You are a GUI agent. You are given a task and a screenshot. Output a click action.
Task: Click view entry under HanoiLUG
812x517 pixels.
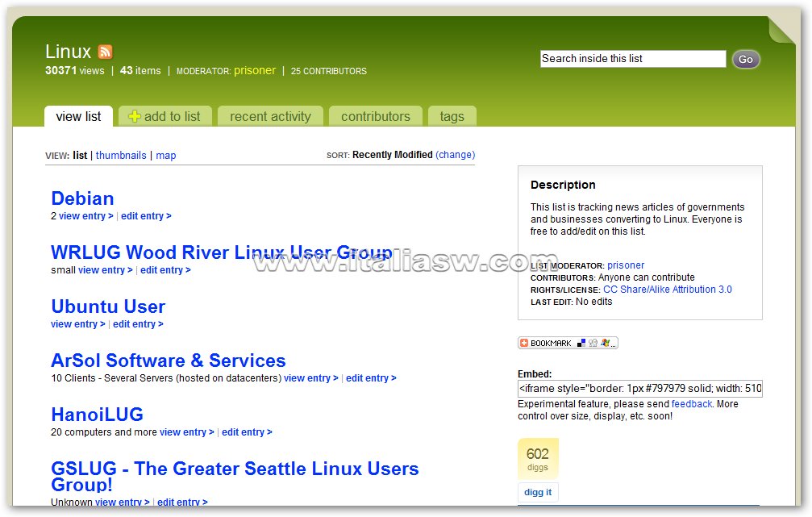click(187, 432)
